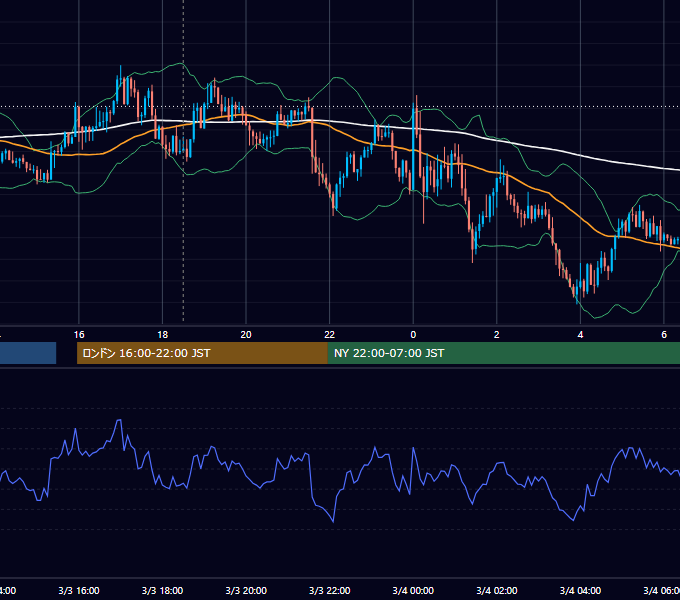Click the 20 hour label on upper axis

(246, 335)
